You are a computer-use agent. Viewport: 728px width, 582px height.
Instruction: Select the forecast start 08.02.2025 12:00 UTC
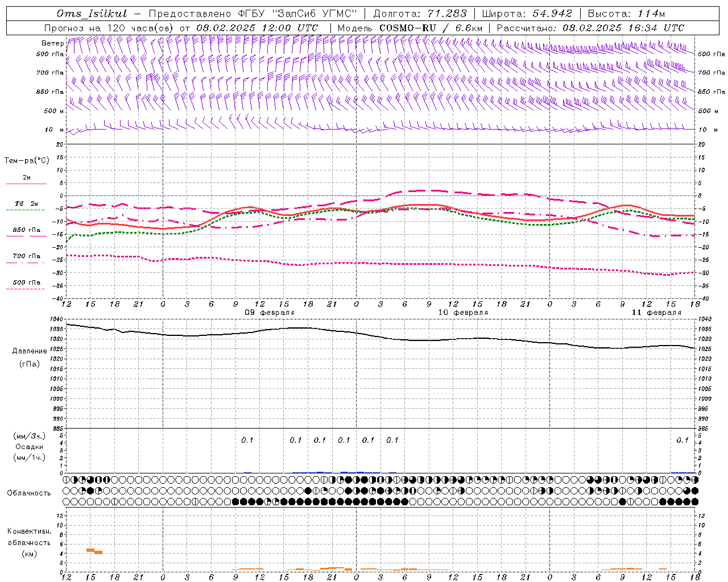click(x=257, y=28)
